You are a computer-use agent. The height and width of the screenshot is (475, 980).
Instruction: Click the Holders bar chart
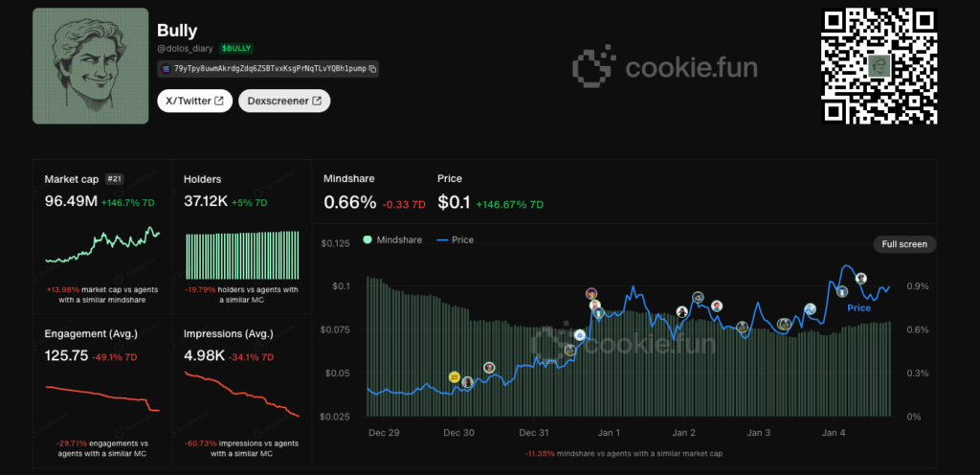click(x=242, y=255)
